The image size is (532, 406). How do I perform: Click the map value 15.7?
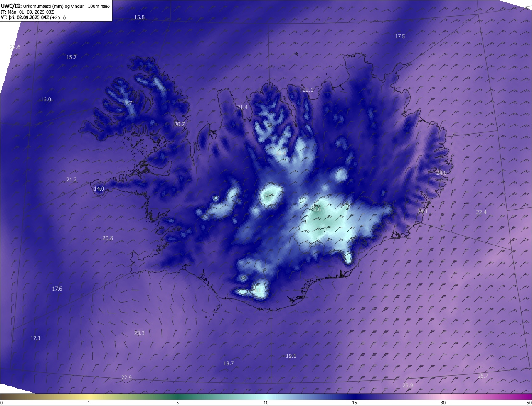point(71,57)
